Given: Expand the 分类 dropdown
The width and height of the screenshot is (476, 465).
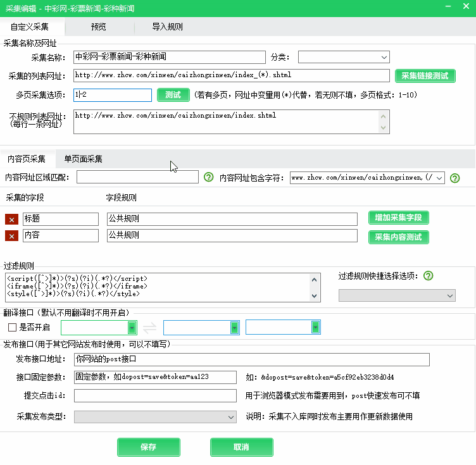Looking at the screenshot, I should point(384,58).
